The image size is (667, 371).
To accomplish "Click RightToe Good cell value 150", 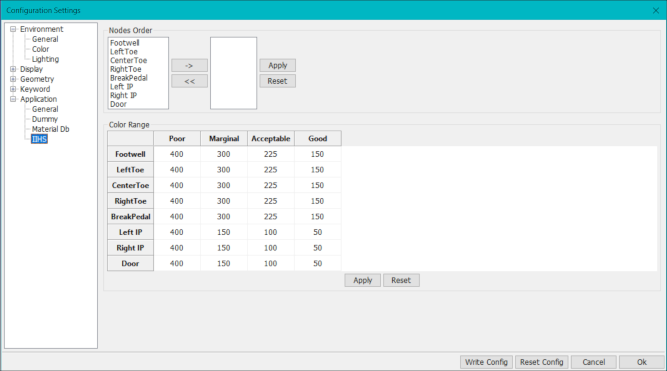I will point(318,201).
